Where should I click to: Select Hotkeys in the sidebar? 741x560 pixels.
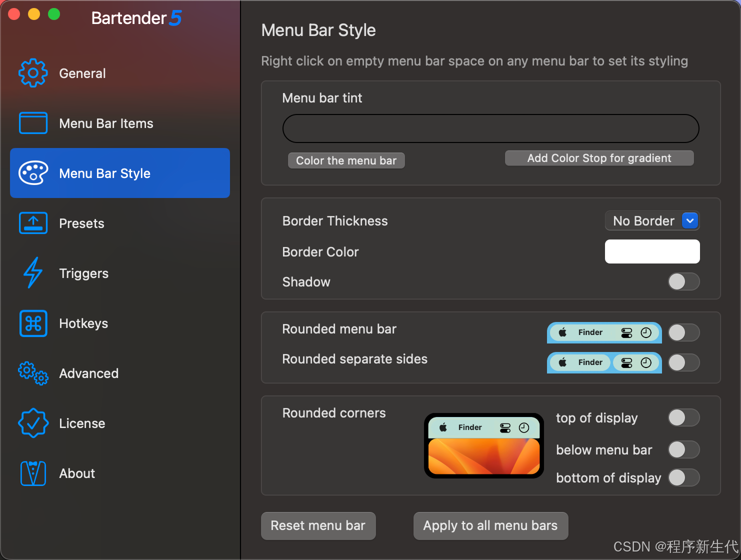(x=120, y=323)
